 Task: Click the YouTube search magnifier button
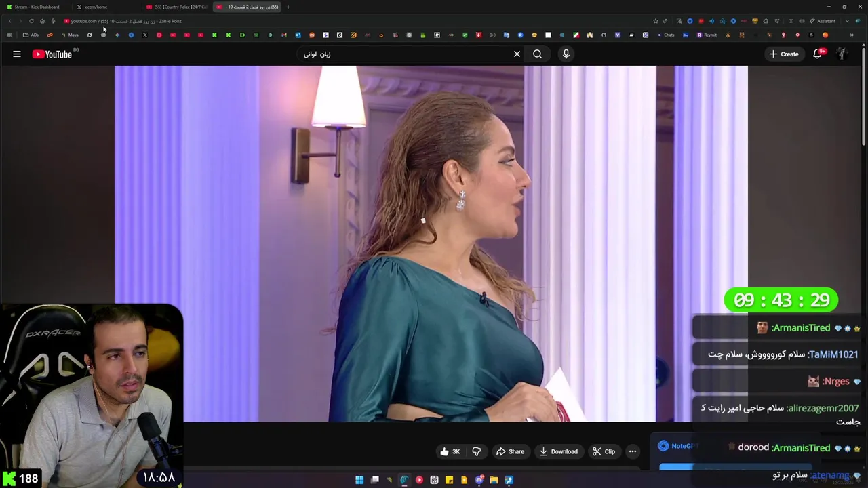[x=537, y=54]
